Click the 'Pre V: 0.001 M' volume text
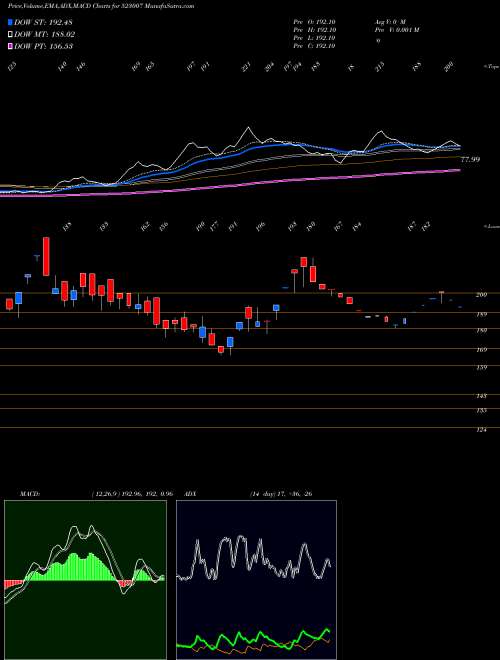This screenshot has width=500, height=660. coord(396,30)
